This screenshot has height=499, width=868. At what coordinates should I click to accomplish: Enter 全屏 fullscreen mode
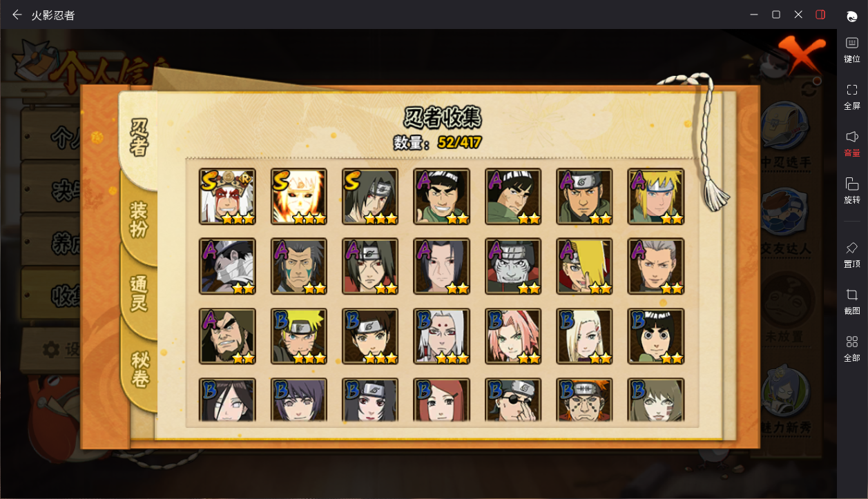click(x=852, y=97)
